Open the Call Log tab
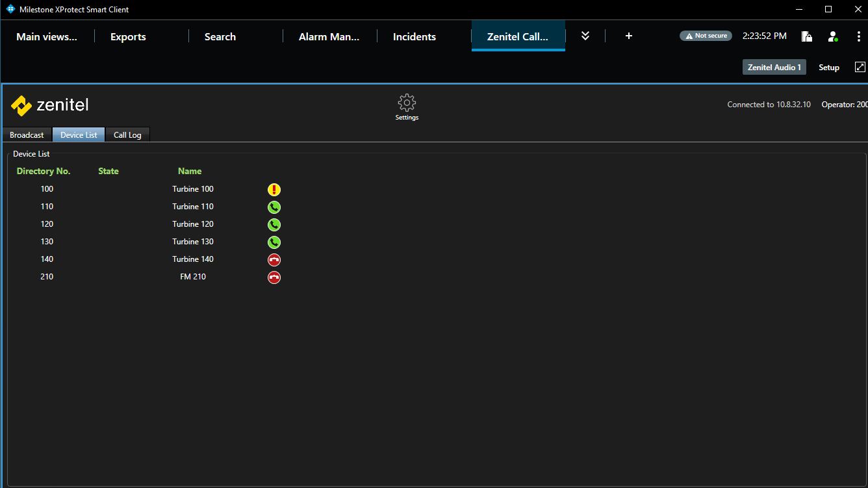 point(127,135)
